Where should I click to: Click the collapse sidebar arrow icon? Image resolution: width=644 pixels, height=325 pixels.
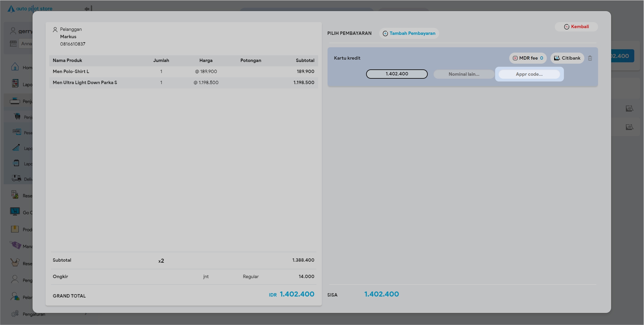click(x=88, y=8)
